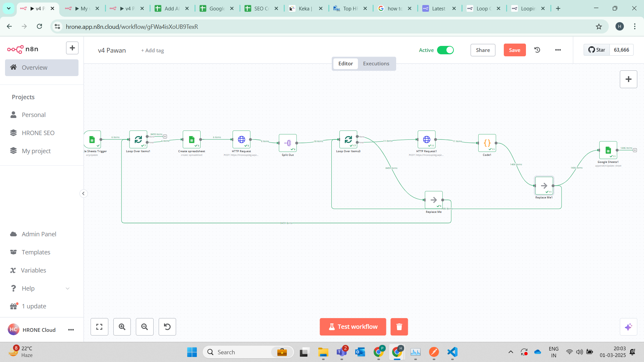Open the HTTP Request globe node
This screenshot has width=644, height=362.
(241, 139)
